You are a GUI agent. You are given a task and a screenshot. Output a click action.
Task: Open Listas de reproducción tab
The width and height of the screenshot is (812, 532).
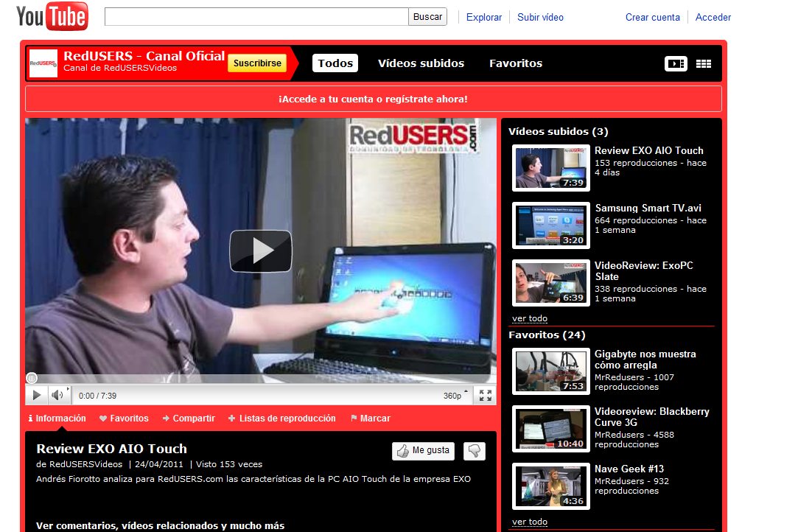click(x=281, y=418)
